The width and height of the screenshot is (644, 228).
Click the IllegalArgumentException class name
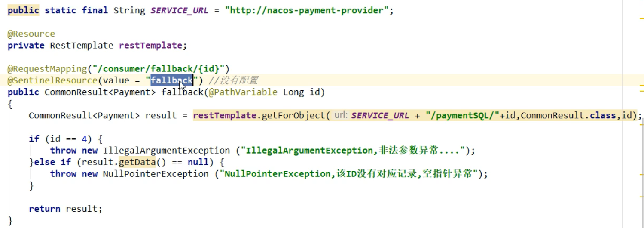(x=166, y=150)
